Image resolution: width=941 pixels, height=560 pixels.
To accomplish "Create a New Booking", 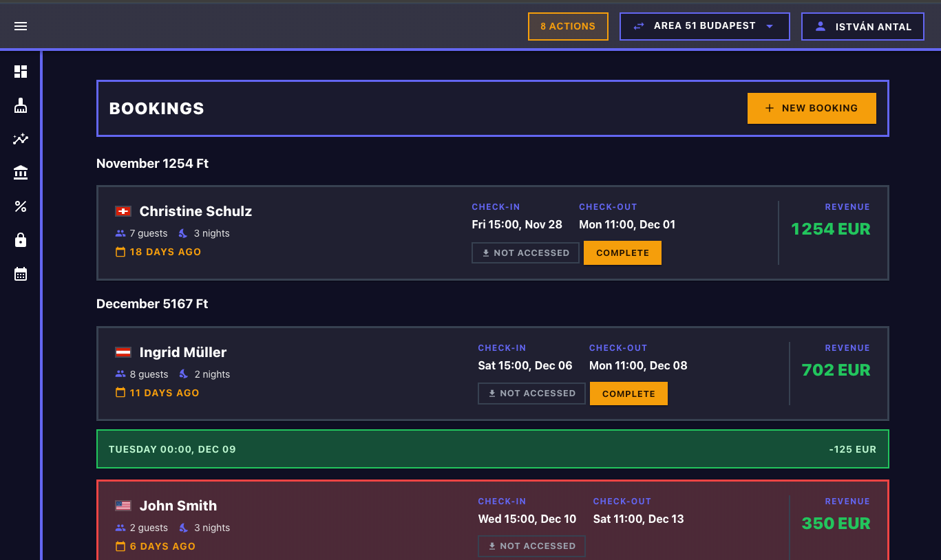I will pos(812,108).
